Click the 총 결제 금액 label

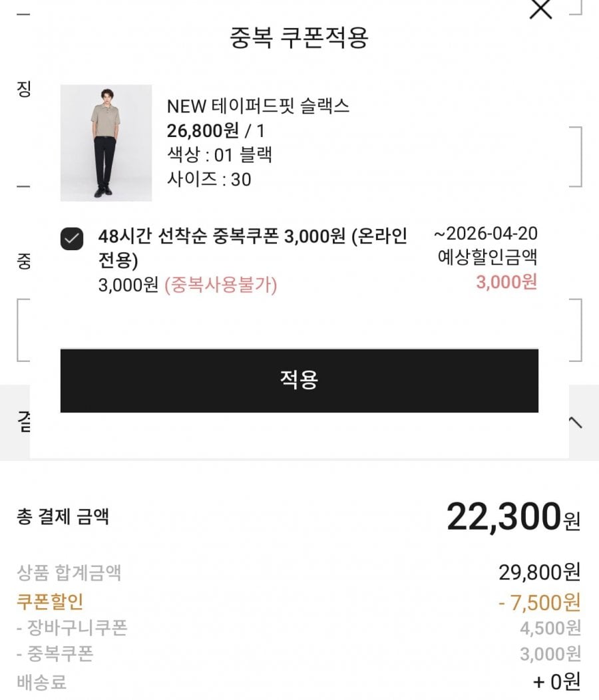coord(63,516)
